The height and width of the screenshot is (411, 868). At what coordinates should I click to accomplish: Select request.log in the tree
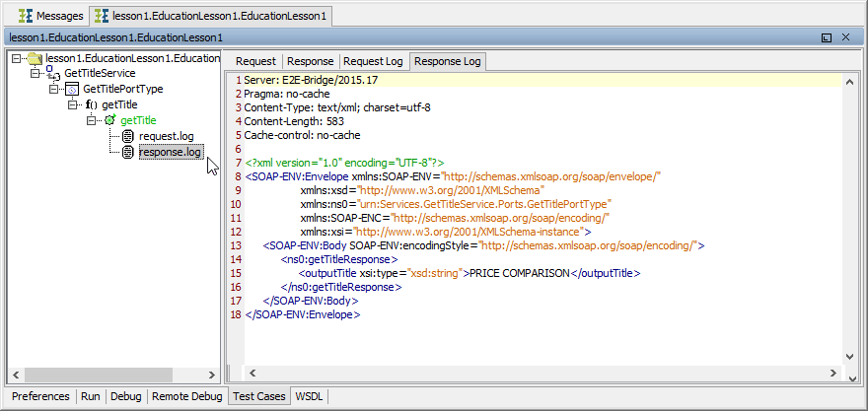point(166,136)
